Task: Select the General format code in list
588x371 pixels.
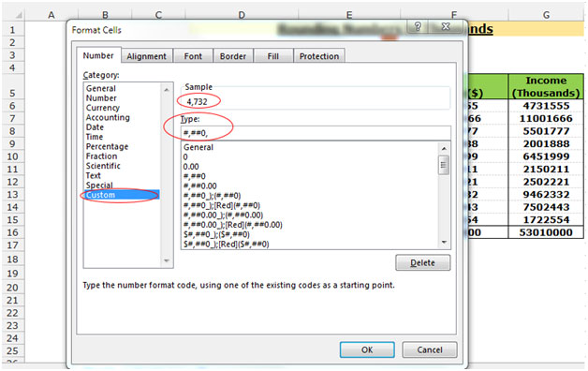Action: click(198, 147)
